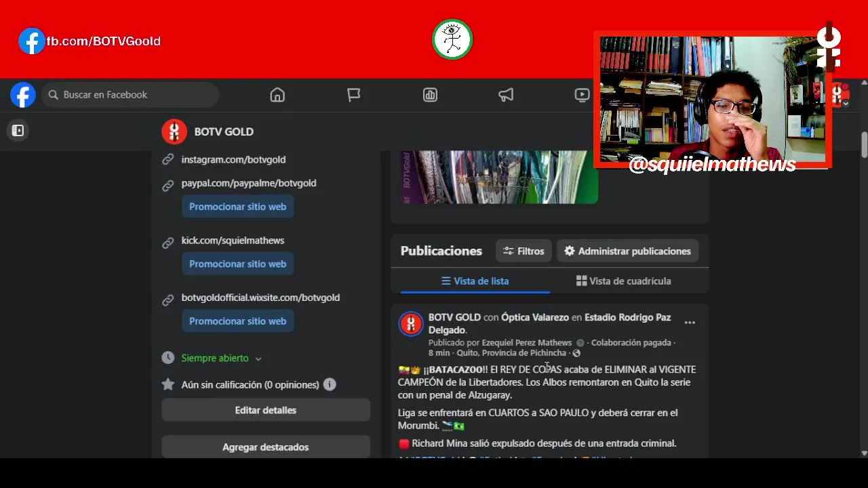Open the Ad Center megaphone icon
Image resolution: width=868 pixels, height=488 pixels.
[506, 95]
